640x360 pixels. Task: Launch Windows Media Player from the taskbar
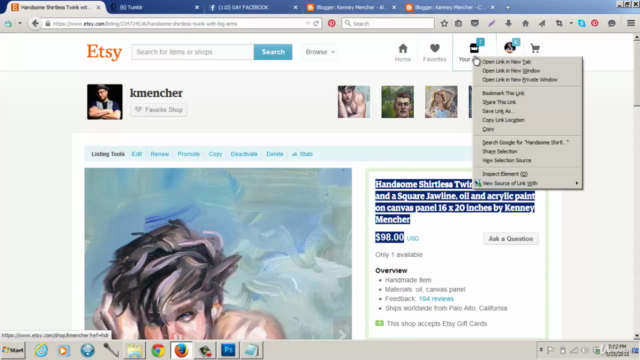[x=64, y=350]
